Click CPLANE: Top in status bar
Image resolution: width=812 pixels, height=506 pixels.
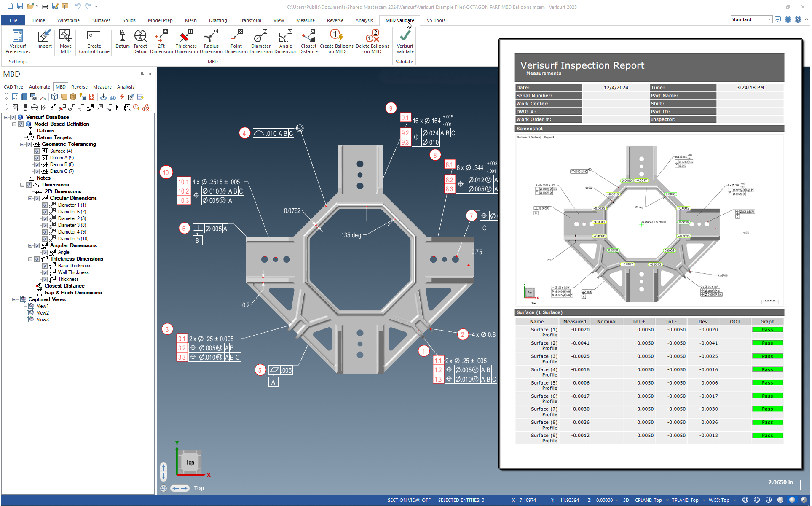click(648, 500)
